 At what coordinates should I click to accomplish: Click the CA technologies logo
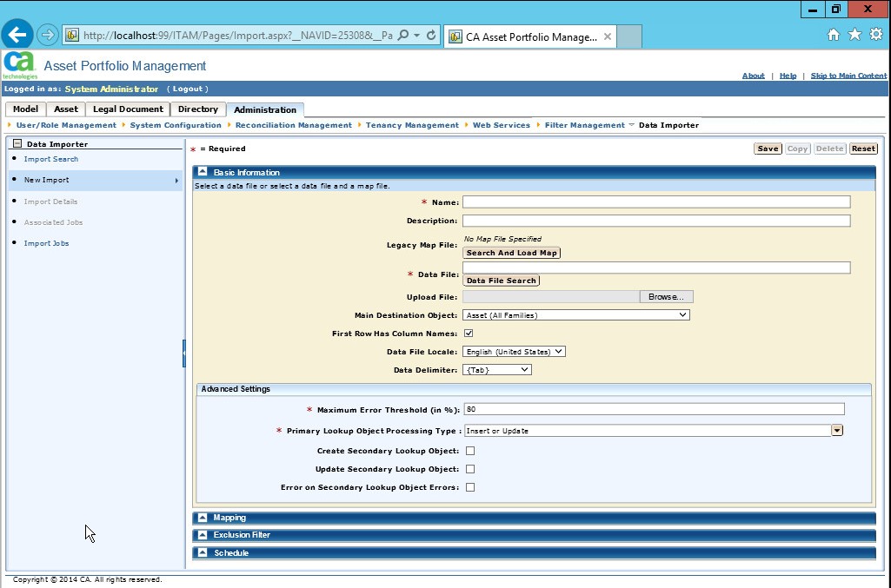(20, 65)
